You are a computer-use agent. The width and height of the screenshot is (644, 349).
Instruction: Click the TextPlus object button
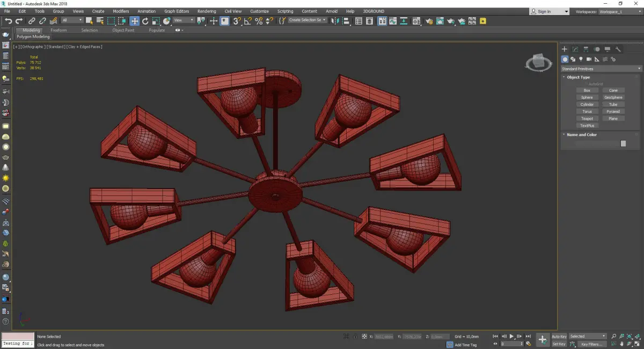coord(587,126)
